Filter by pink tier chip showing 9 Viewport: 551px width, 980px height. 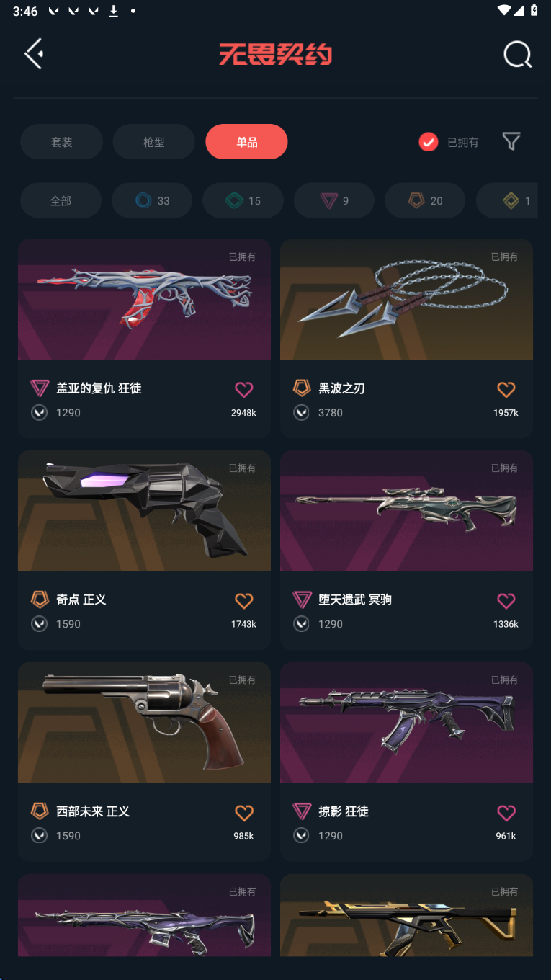pyautogui.click(x=334, y=200)
